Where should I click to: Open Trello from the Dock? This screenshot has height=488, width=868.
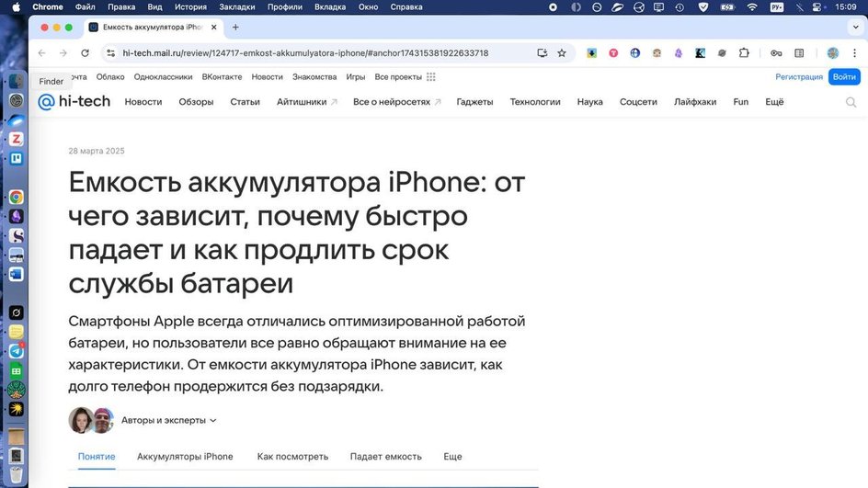click(x=16, y=159)
